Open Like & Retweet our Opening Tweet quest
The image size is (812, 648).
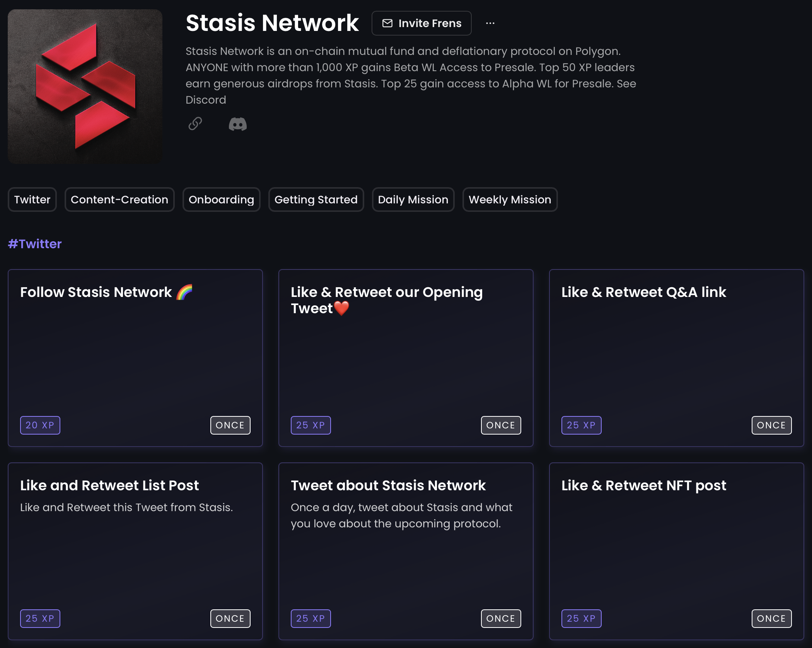pyautogui.click(x=406, y=358)
